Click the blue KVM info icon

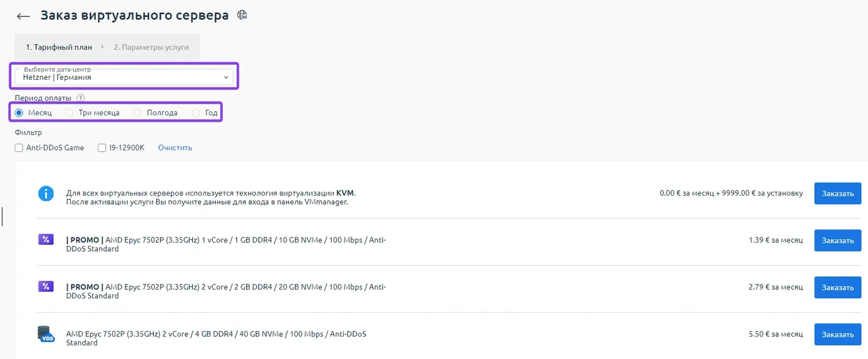tap(46, 194)
